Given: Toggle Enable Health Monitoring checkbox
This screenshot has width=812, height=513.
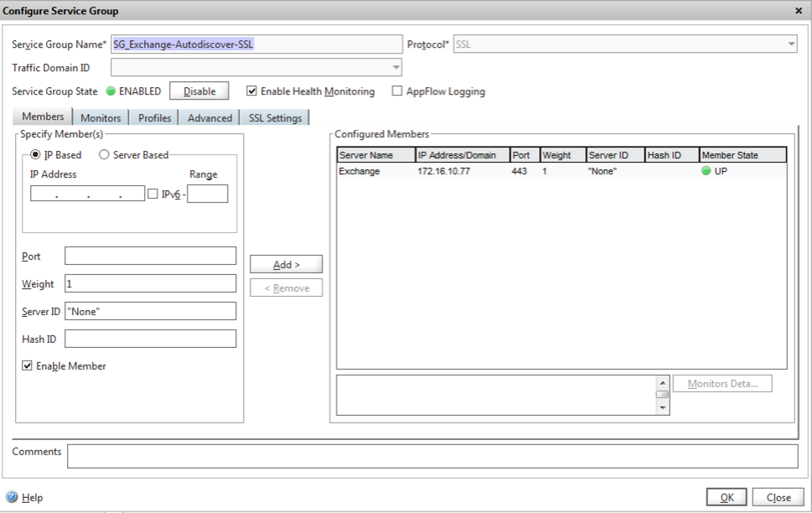Looking at the screenshot, I should [x=251, y=91].
